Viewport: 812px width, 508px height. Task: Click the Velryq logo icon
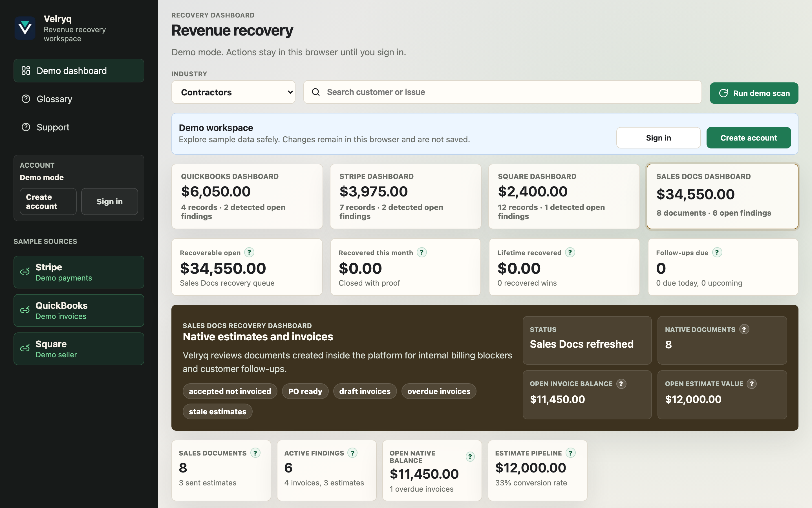25,28
